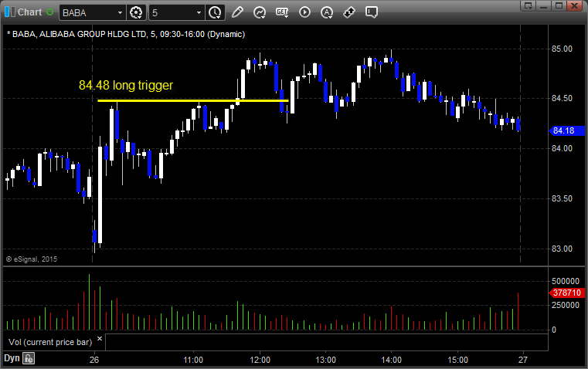Click the blue 84.18 current price tag
The image size is (588, 369).
566,130
